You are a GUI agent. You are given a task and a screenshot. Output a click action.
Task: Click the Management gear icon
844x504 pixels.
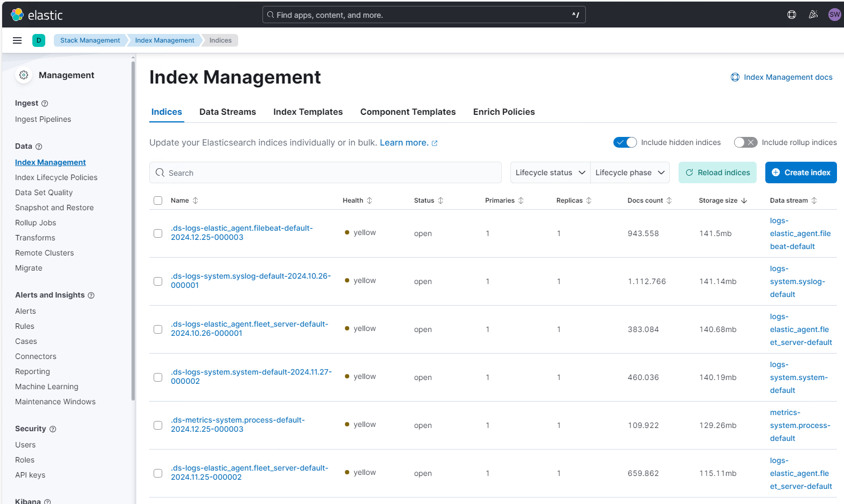tap(24, 75)
